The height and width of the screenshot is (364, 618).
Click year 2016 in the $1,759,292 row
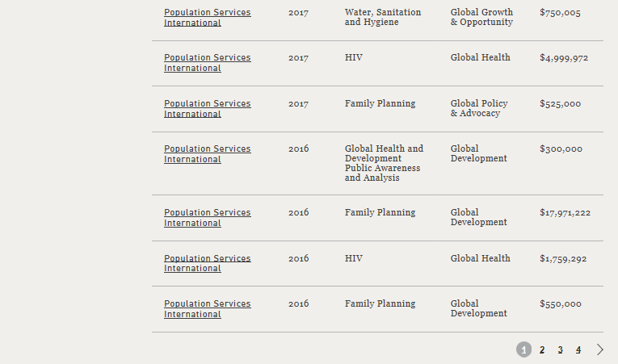(x=298, y=258)
